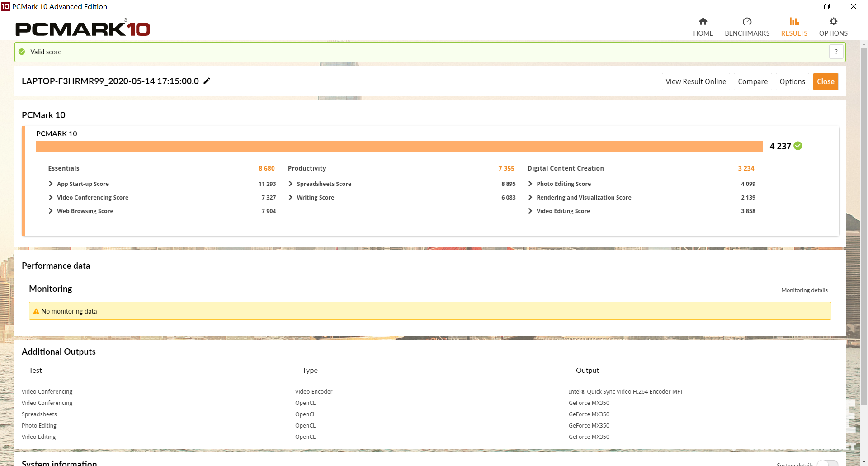Expand Video Conferencing Score details
Screen dimensions: 868x466
tap(51, 197)
